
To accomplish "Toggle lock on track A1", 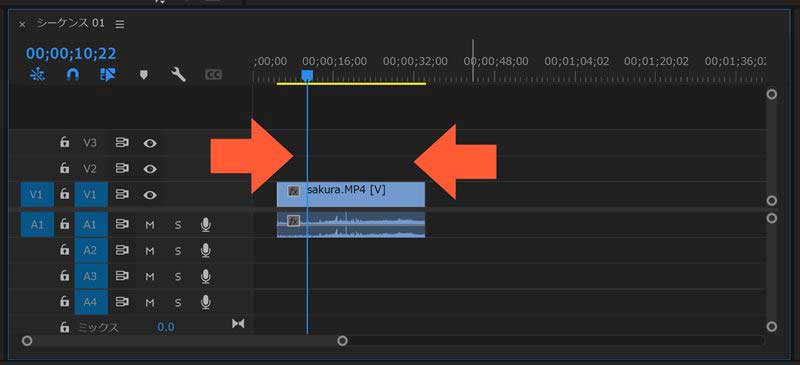I will 64,224.
